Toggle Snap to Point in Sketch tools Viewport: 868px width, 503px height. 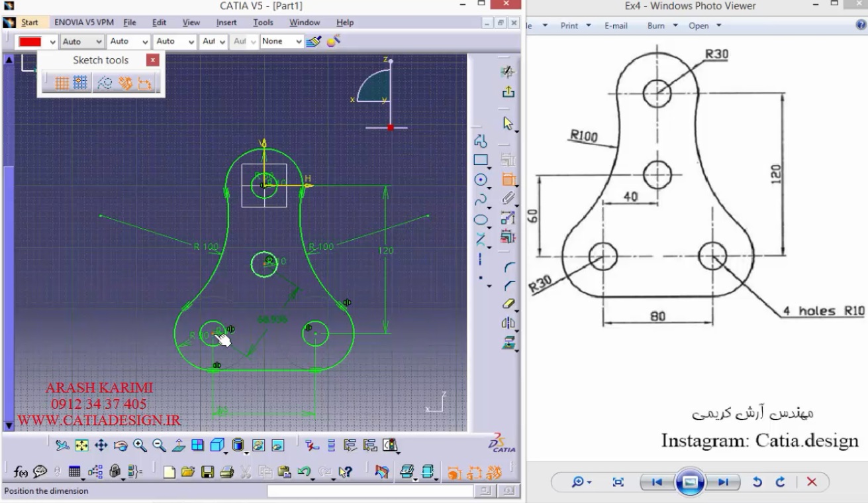tap(80, 83)
